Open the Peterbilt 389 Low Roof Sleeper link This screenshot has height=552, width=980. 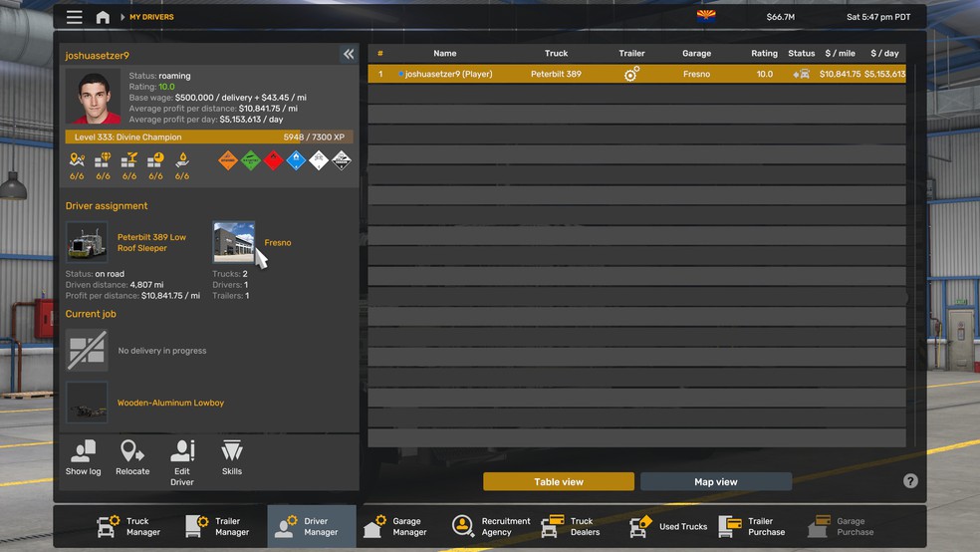[151, 242]
